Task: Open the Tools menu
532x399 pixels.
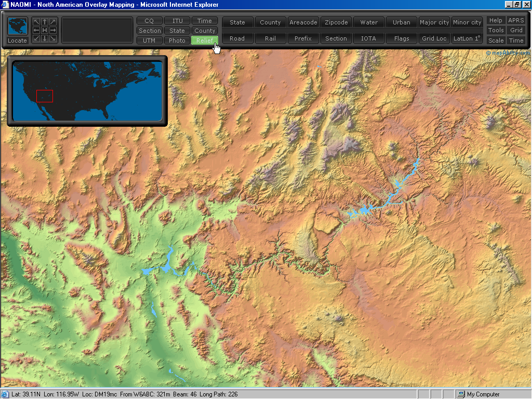Action: tap(496, 30)
